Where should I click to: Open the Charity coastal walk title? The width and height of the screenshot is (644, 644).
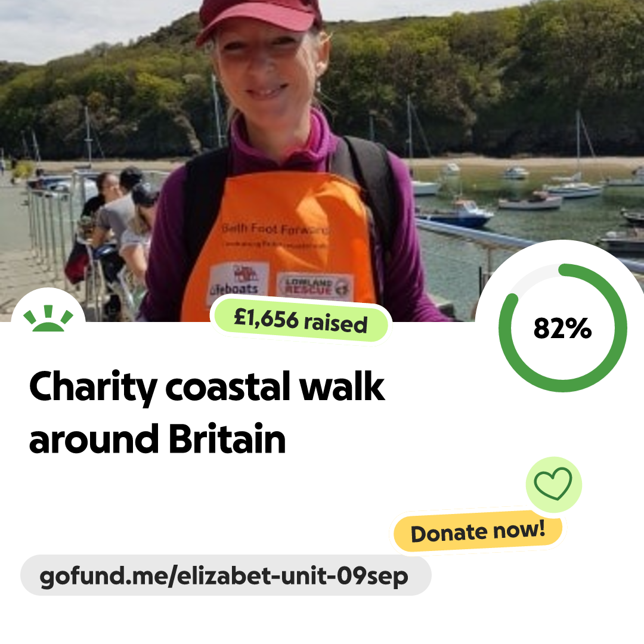point(206,412)
